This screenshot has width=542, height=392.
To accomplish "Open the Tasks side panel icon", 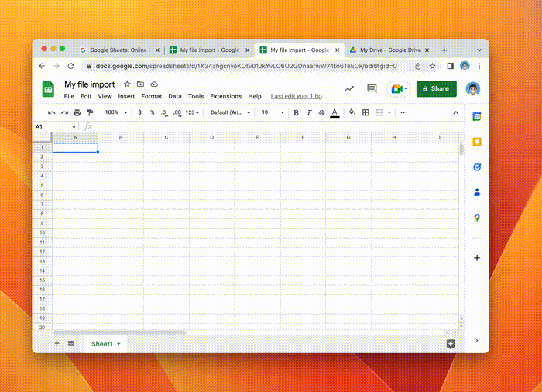I will 477,167.
